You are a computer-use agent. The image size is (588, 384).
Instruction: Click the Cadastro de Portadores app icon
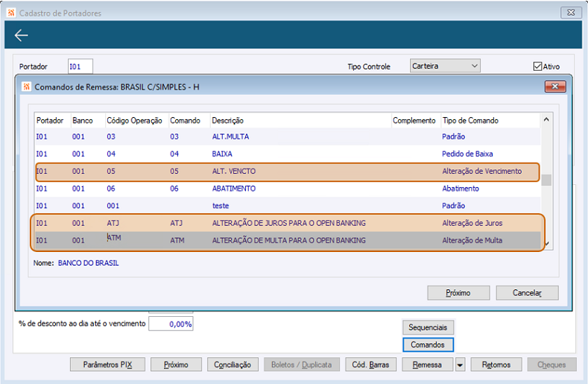click(11, 13)
